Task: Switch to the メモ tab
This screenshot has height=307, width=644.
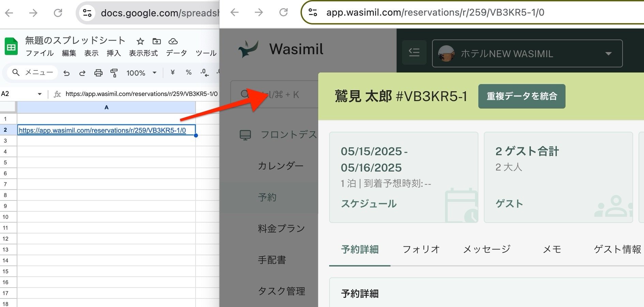Action: pyautogui.click(x=552, y=249)
